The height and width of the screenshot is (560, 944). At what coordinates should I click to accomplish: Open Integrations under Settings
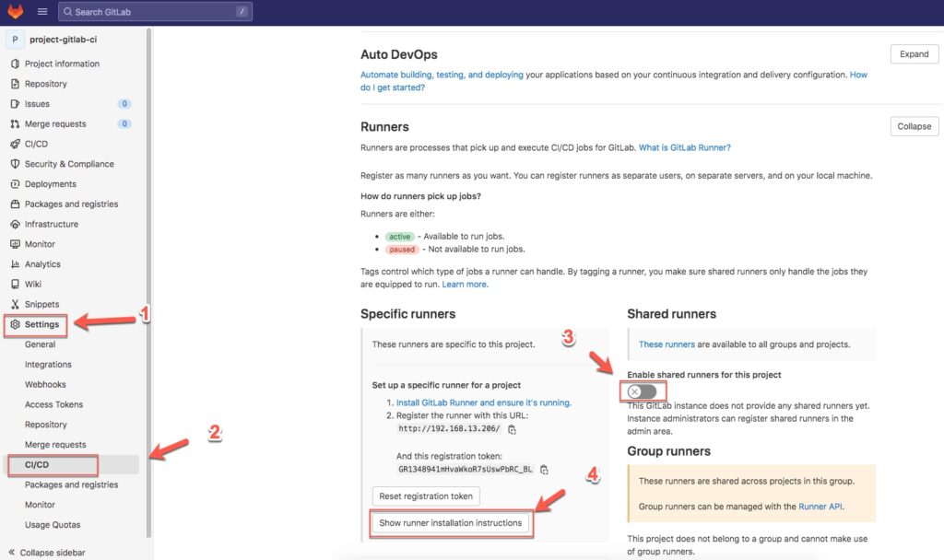(x=48, y=365)
